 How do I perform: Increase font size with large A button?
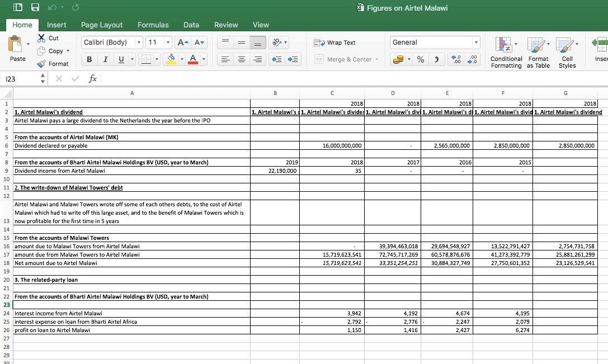(182, 42)
